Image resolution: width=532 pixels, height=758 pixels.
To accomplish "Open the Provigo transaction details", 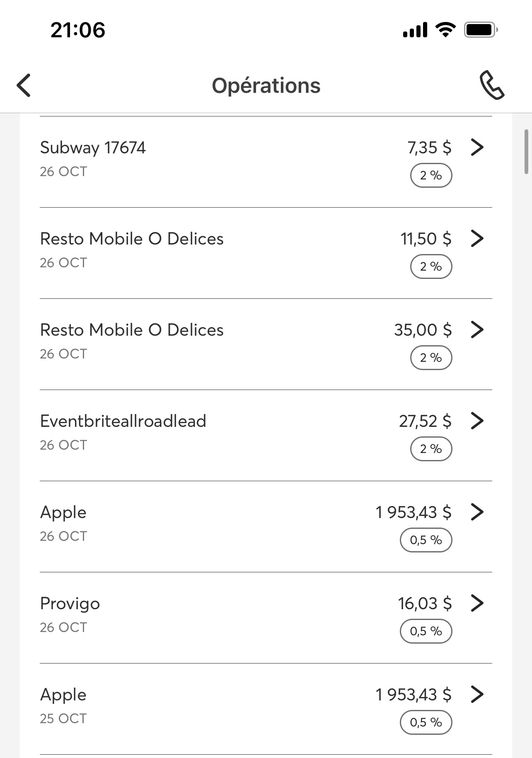I will click(x=70, y=604).
